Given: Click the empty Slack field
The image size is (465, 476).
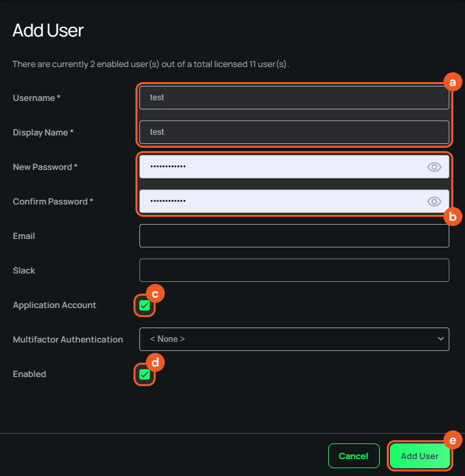Looking at the screenshot, I should coord(294,270).
